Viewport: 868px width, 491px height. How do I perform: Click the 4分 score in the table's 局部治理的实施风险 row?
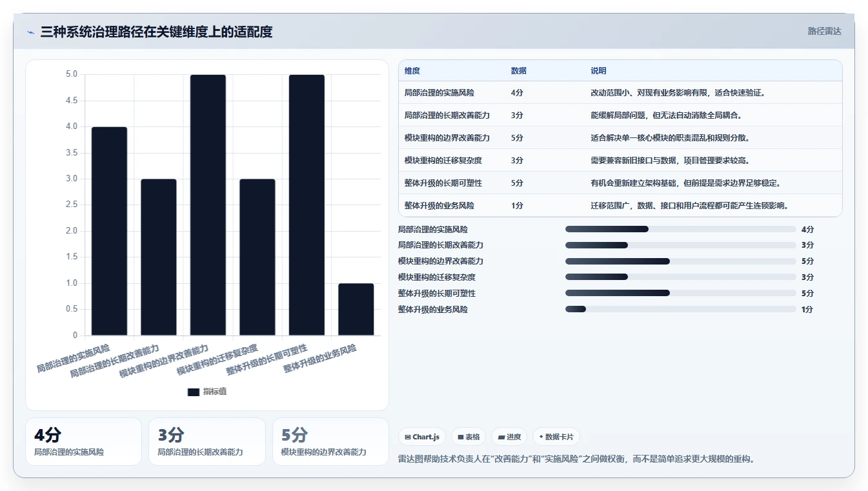pos(517,93)
